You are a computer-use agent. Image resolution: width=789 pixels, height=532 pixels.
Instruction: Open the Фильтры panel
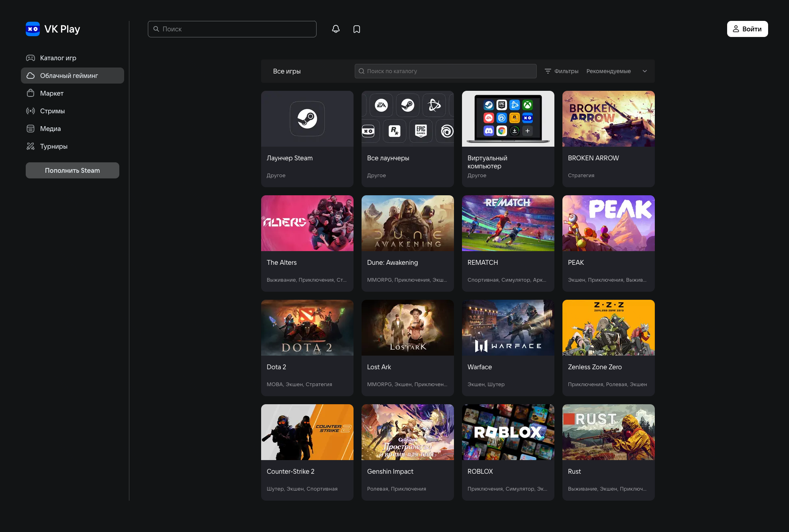click(561, 71)
